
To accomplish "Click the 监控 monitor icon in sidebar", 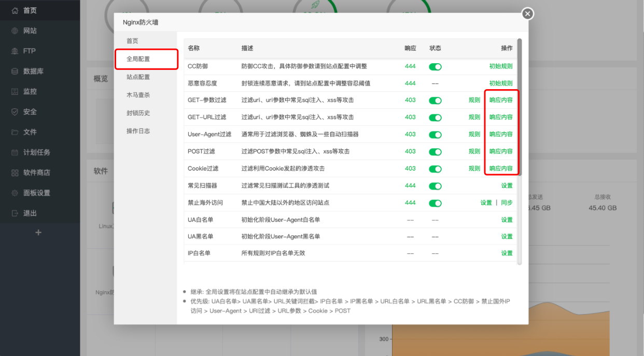I will point(15,91).
